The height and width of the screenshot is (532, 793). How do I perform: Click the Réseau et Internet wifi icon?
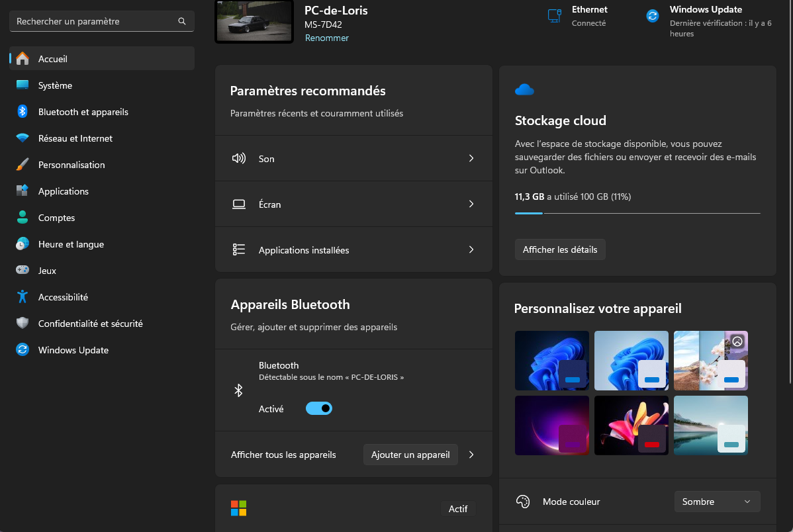click(x=23, y=138)
